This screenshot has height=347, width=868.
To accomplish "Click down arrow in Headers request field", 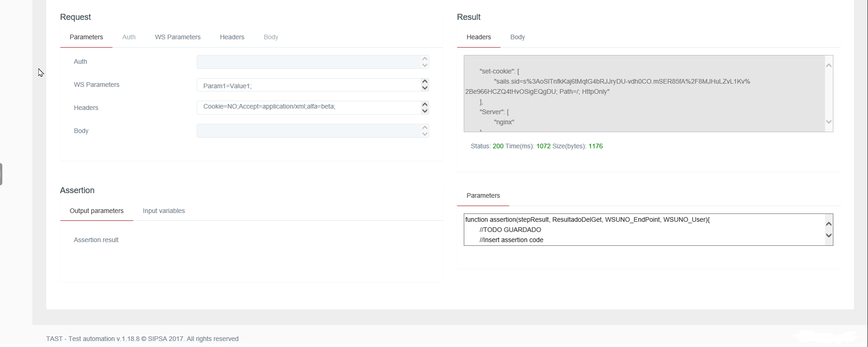I will [x=425, y=111].
